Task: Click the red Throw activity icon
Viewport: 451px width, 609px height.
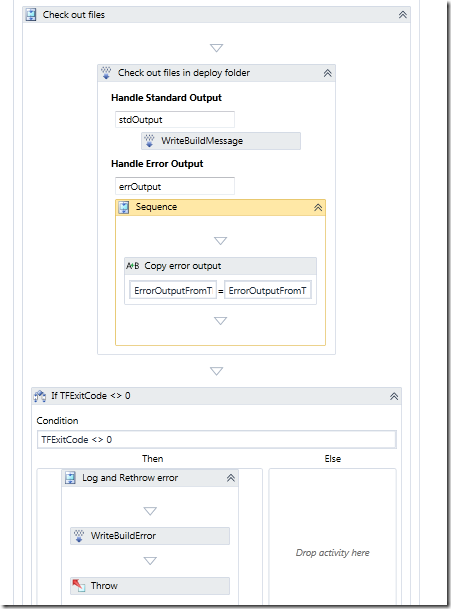Action: 79,585
